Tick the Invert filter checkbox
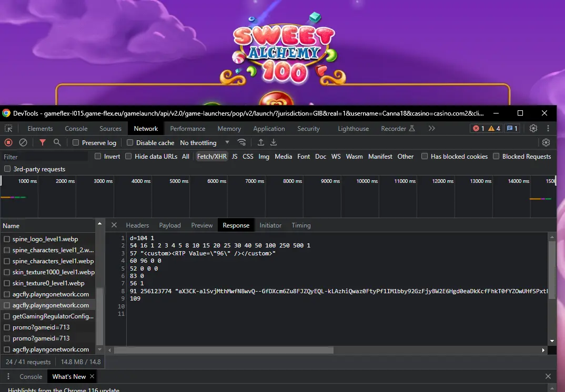This screenshot has width=565, height=392. (98, 156)
